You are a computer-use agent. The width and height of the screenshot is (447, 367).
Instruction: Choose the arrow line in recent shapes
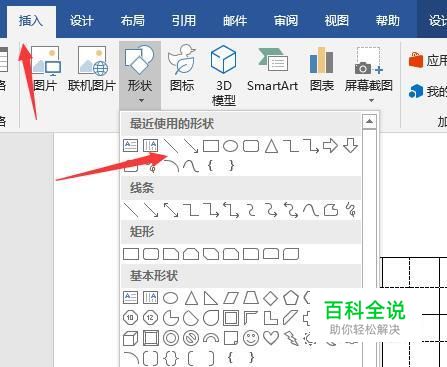click(x=191, y=146)
